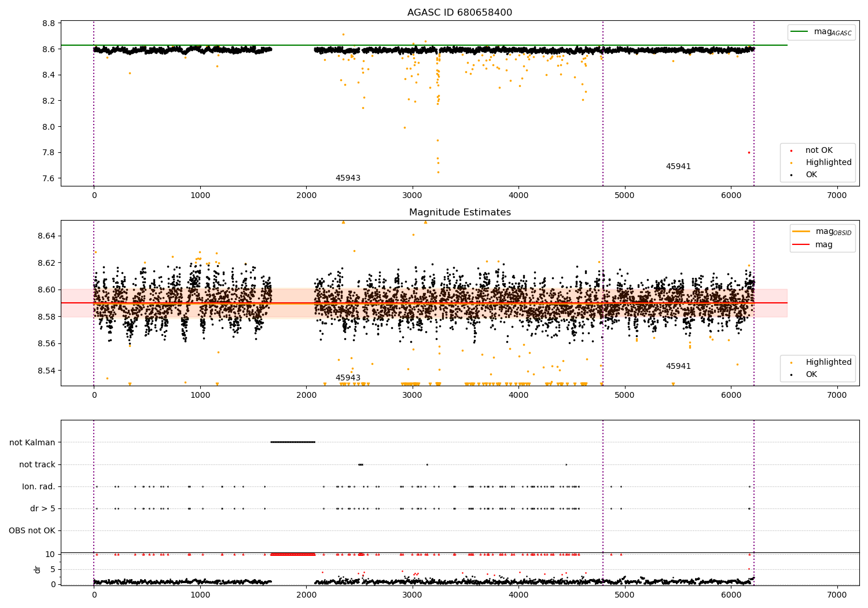
Task: Click the not Kalman black data bar near 2000
Action: 293,442
